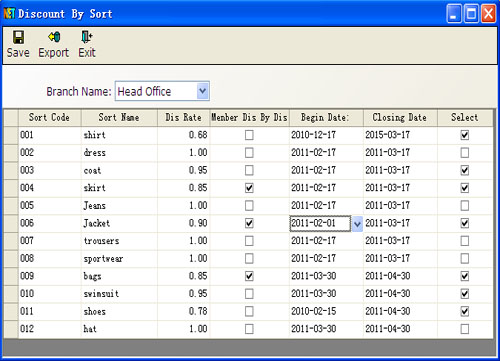Toggle Member Dis checkbox for bags row
This screenshot has height=361, width=500.
pos(249,276)
